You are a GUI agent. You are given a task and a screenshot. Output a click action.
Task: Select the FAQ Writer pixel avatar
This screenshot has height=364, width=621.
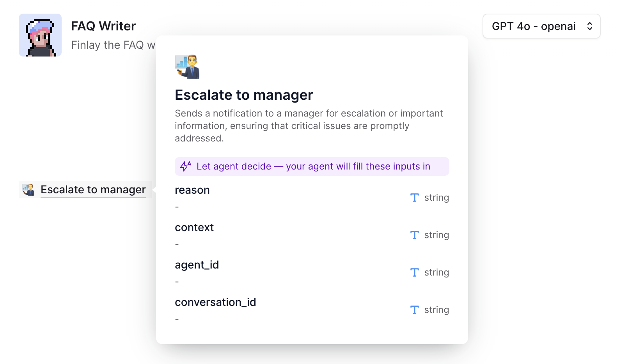(x=40, y=35)
